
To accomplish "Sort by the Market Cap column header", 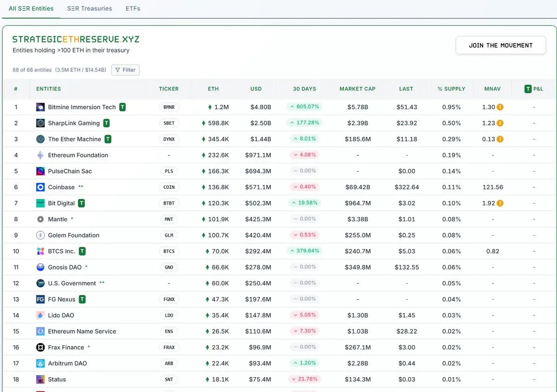I will click(357, 89).
